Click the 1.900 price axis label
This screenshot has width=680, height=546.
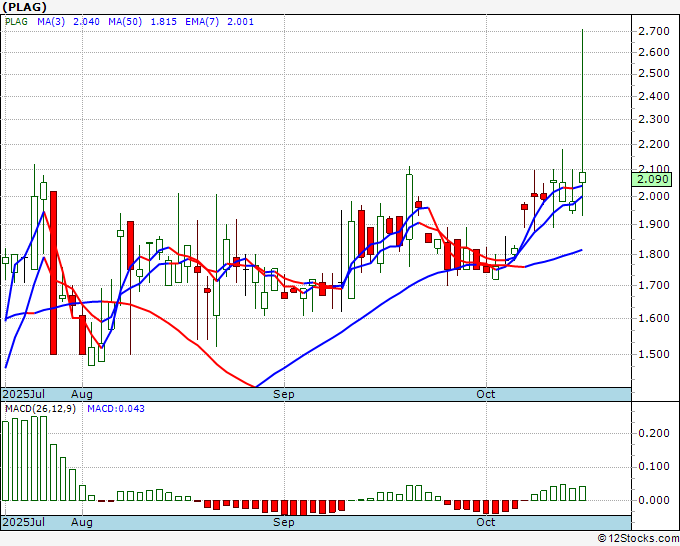(654, 224)
